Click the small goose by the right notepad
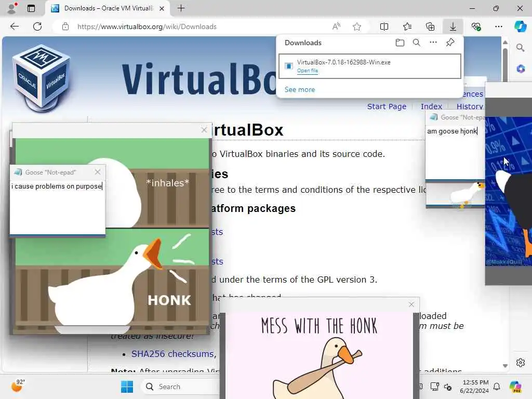This screenshot has width=532, height=399. pyautogui.click(x=467, y=194)
